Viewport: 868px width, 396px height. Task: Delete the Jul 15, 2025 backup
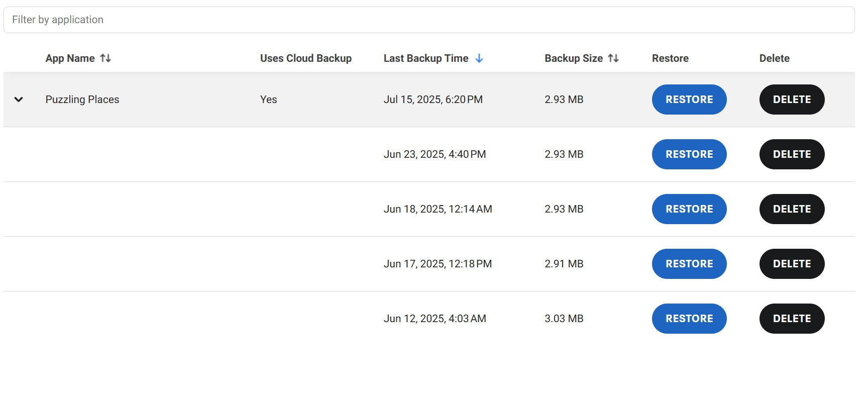point(792,100)
